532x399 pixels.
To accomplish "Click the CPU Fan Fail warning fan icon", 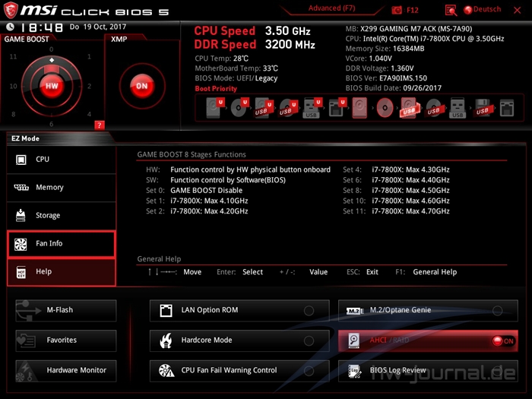I will point(166,371).
